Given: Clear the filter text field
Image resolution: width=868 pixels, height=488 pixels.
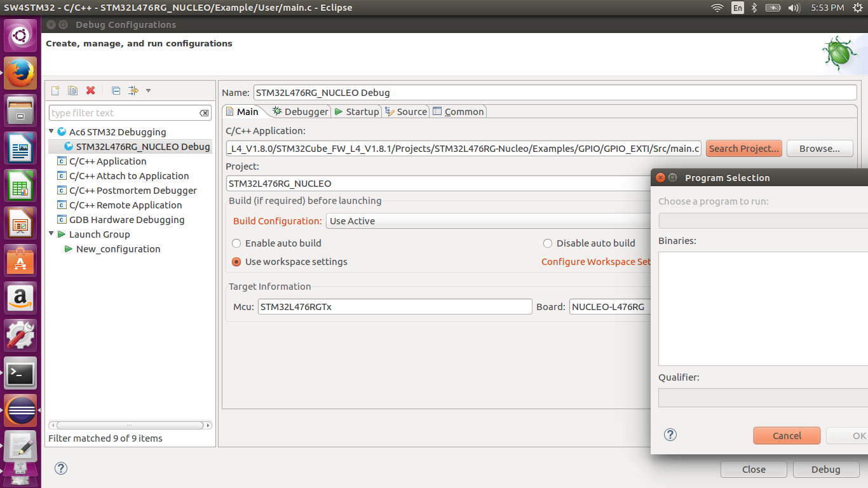Looking at the screenshot, I should click(204, 113).
